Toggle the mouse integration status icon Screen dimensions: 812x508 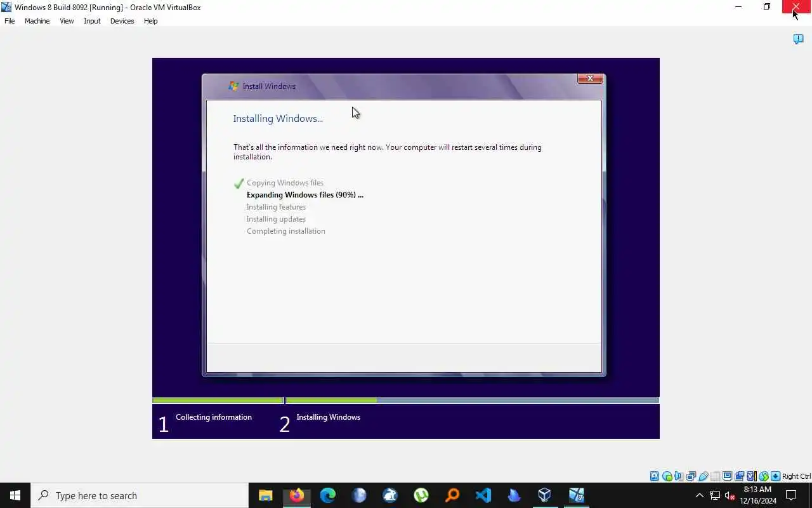(764, 476)
